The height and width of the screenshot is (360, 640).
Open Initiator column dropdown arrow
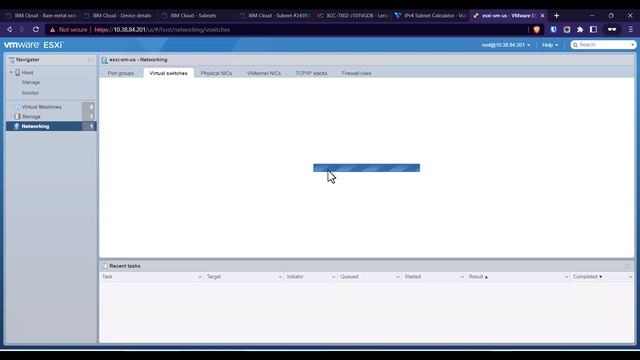pos(333,277)
